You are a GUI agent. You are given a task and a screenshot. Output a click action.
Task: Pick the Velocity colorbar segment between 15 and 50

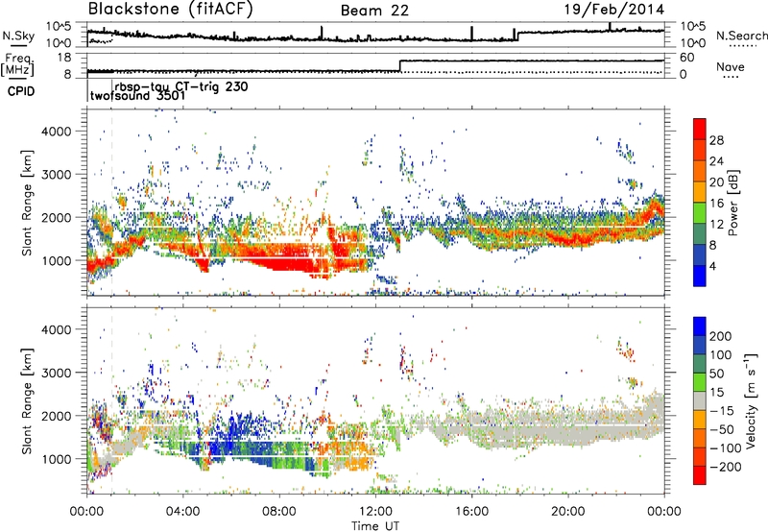coord(700,382)
